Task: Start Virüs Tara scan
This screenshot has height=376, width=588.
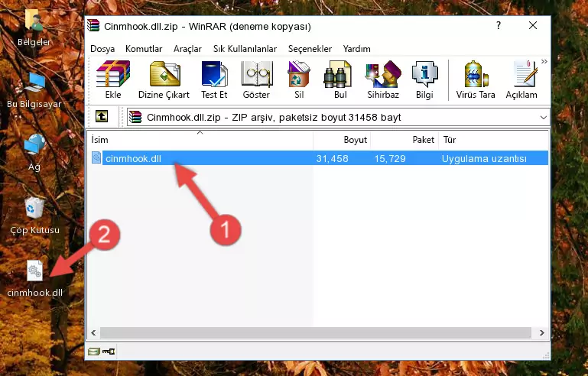Action: coord(476,79)
